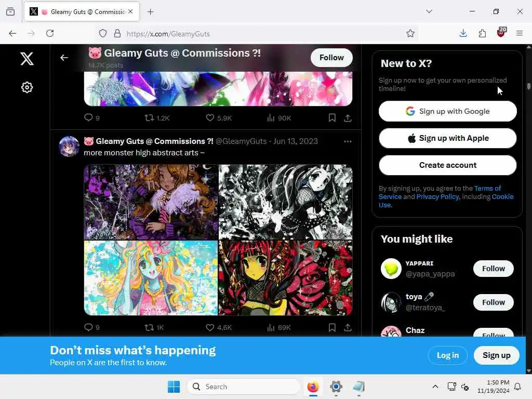Open @GleamyGuts handle on the post

[x=241, y=141]
